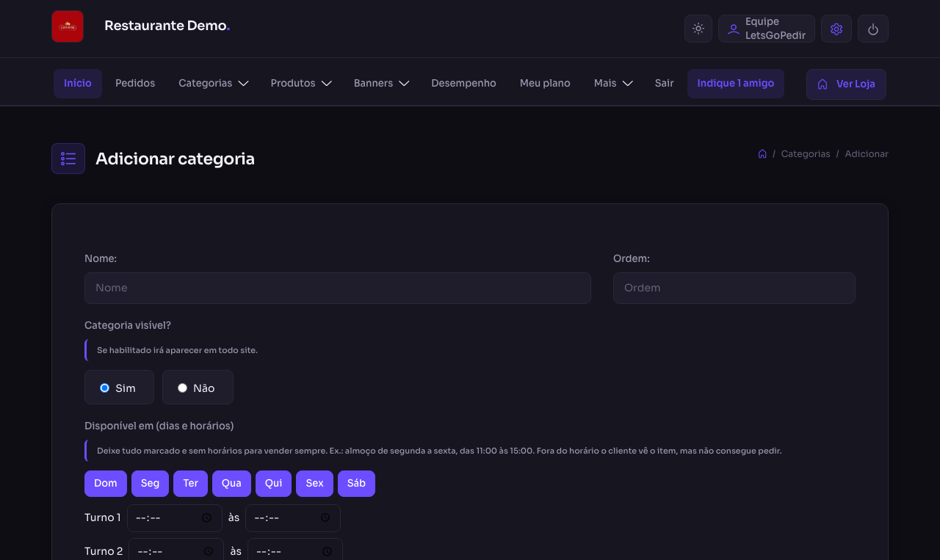Viewport: 940px width, 560px height.
Task: Click the Restaurante Demo title link
Action: (x=167, y=26)
